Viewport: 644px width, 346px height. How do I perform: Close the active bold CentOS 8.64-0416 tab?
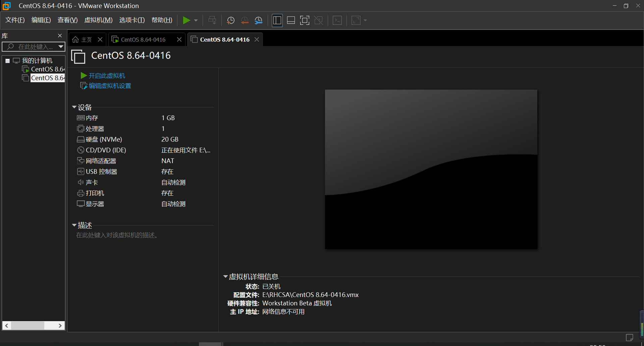click(x=257, y=40)
